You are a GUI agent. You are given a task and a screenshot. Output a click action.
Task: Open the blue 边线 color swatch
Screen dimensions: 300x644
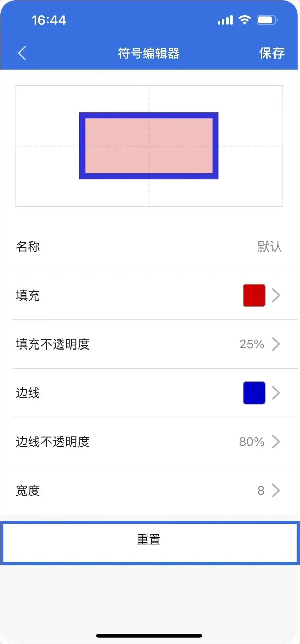coord(254,393)
